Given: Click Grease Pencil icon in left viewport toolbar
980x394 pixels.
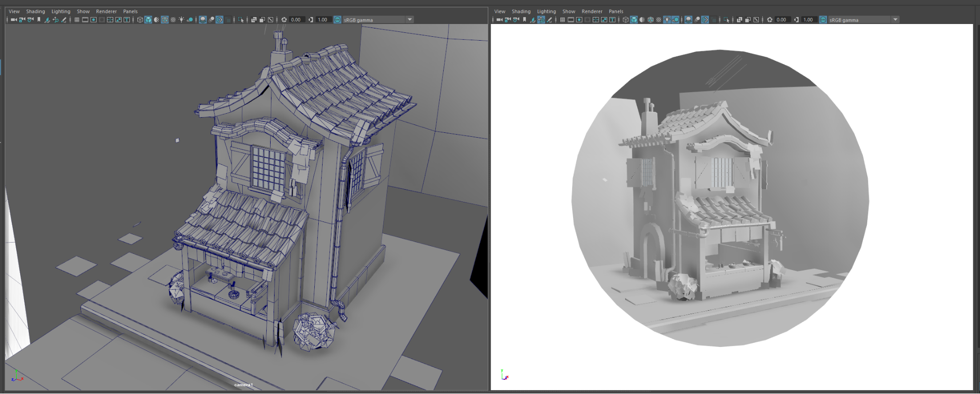Looking at the screenshot, I should 64,20.
